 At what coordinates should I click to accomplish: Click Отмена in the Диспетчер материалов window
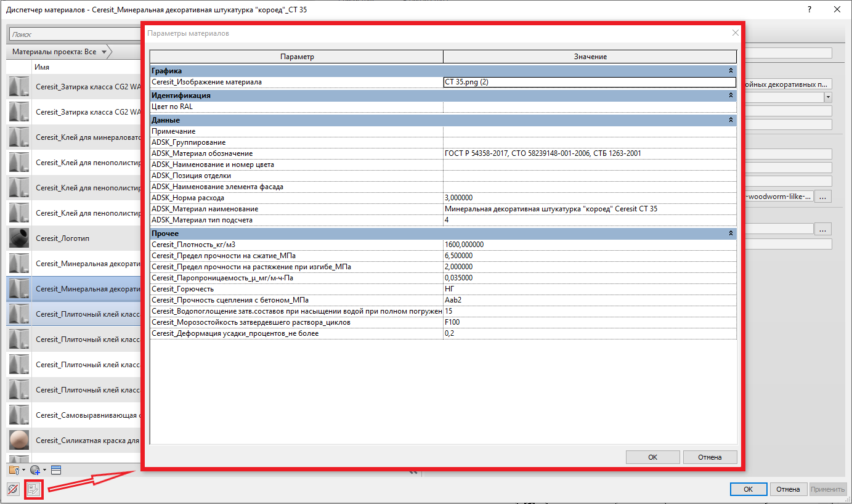click(x=788, y=489)
